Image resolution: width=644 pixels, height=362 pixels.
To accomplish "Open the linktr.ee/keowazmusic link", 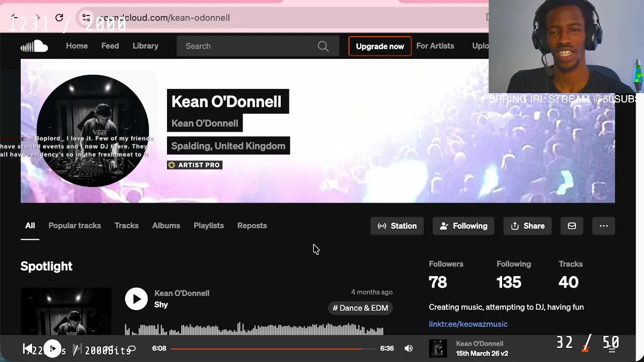I will pyautogui.click(x=468, y=324).
